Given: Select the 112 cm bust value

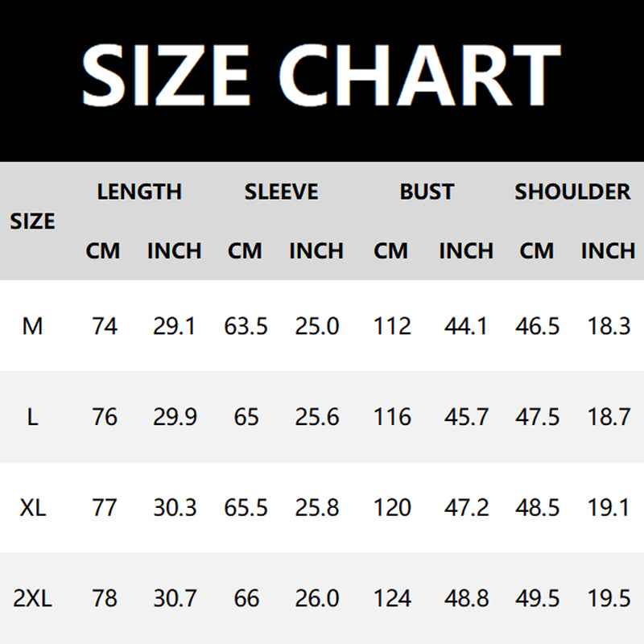Looking at the screenshot, I should click(x=392, y=326).
